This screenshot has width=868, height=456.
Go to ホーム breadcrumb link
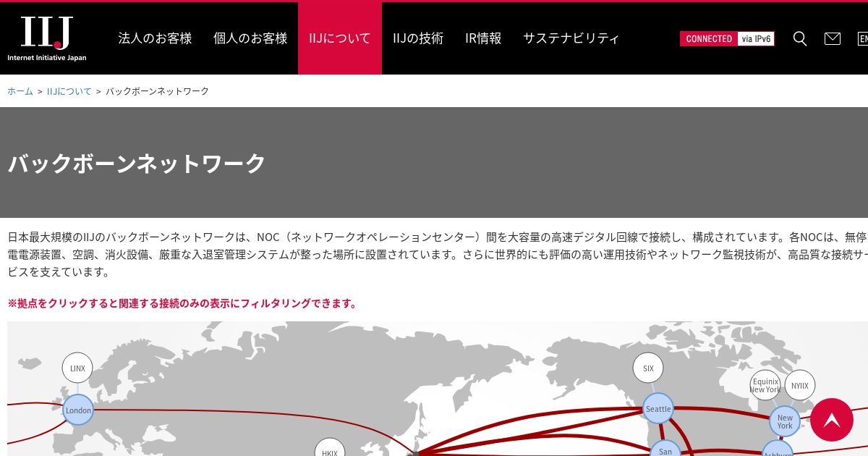tap(20, 91)
